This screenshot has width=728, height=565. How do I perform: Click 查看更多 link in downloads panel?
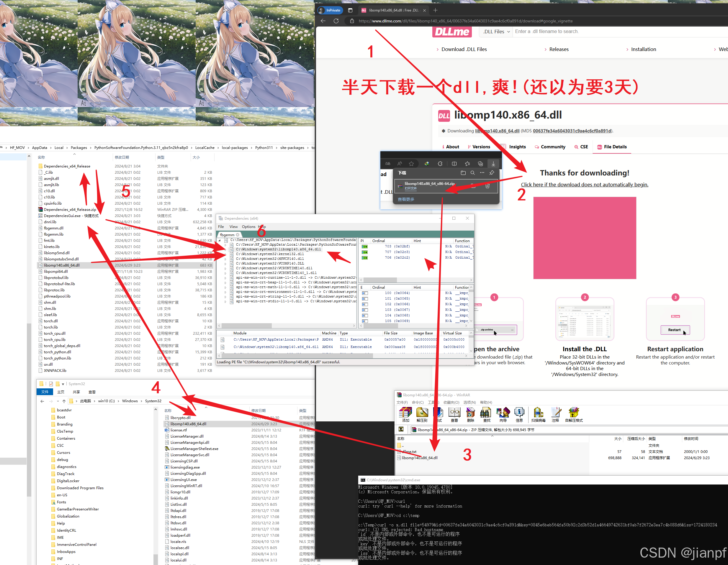tap(406, 199)
